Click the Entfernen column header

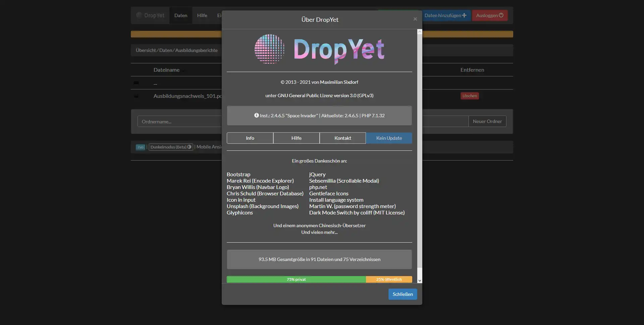tap(472, 70)
